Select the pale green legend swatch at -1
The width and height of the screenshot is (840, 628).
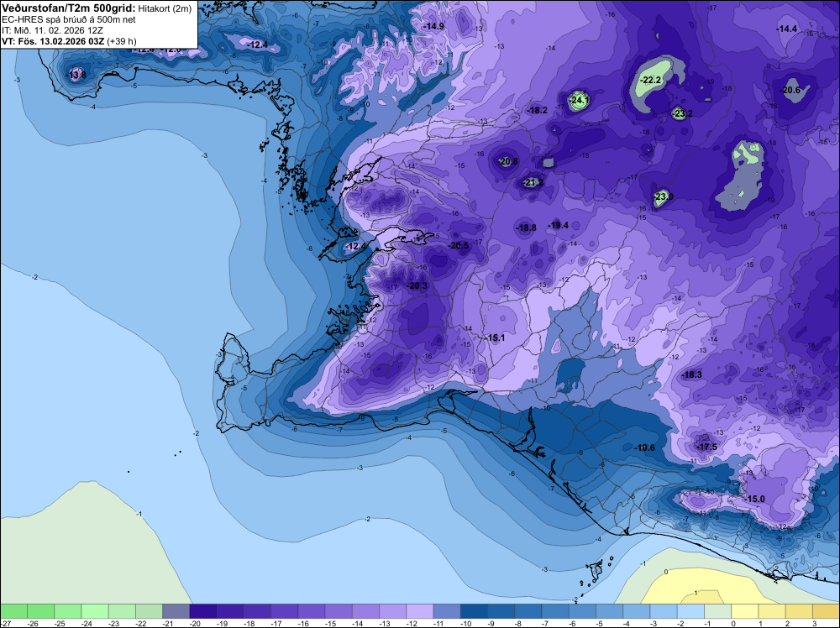718,611
